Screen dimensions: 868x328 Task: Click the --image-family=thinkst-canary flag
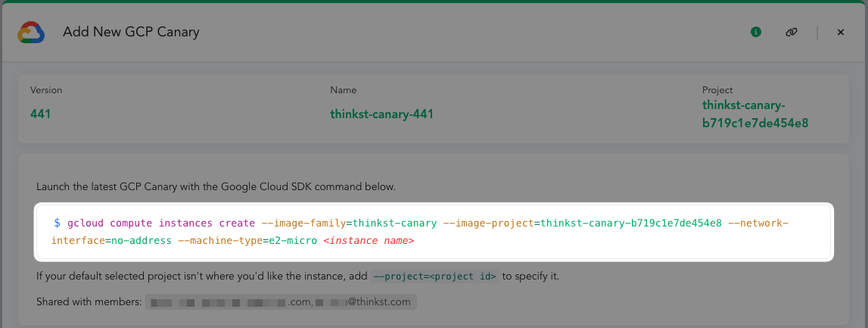click(x=349, y=223)
